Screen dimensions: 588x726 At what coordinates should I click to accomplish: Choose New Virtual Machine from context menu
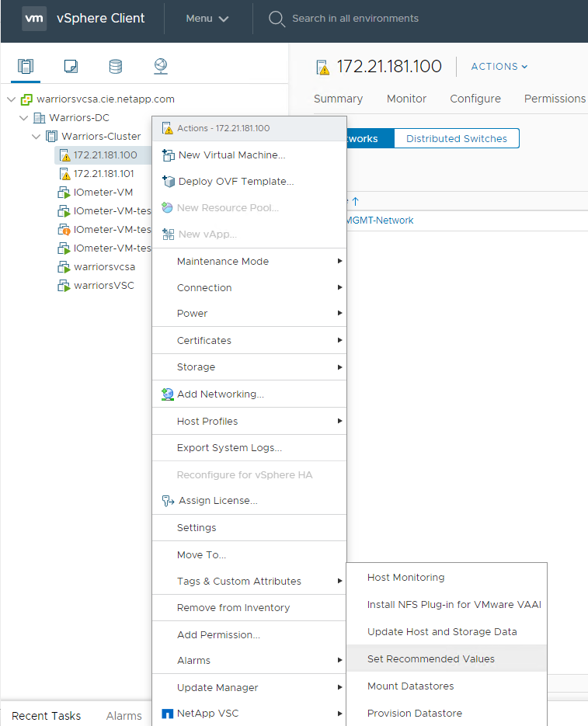(231, 155)
